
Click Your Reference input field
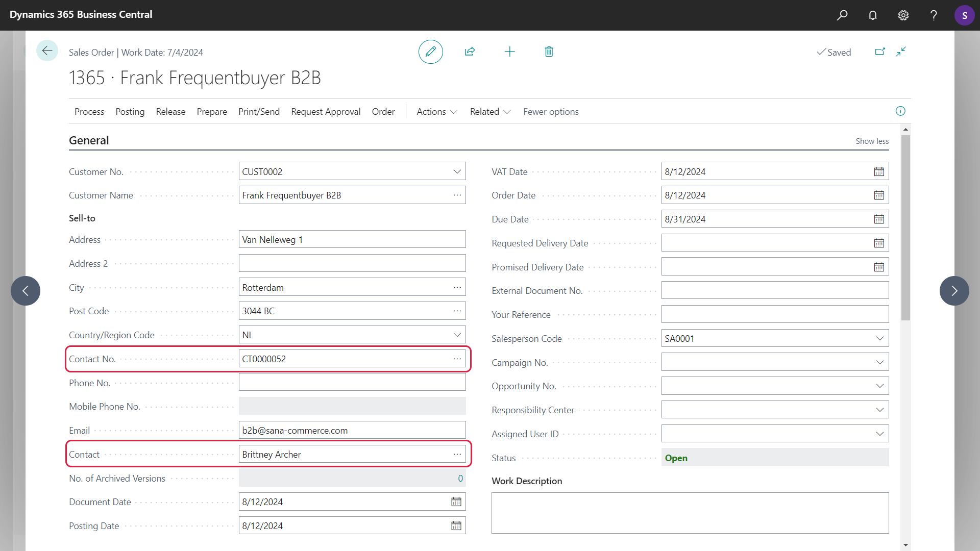point(775,315)
